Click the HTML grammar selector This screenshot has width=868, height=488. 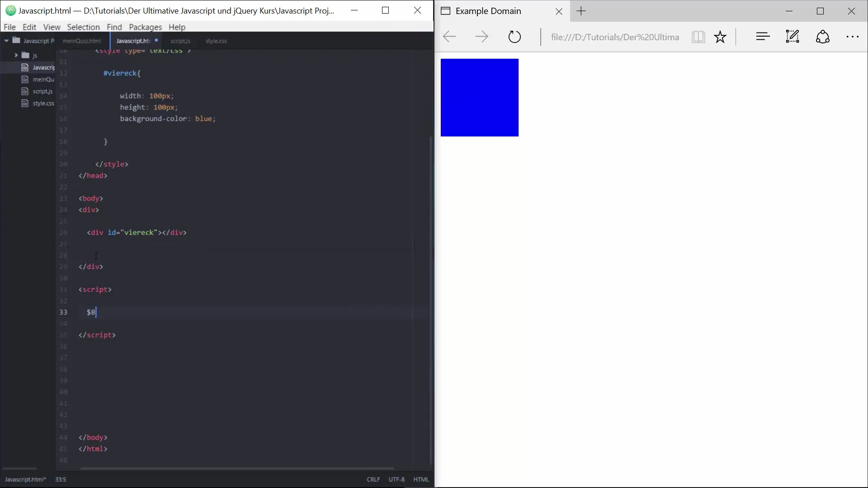pos(421,479)
